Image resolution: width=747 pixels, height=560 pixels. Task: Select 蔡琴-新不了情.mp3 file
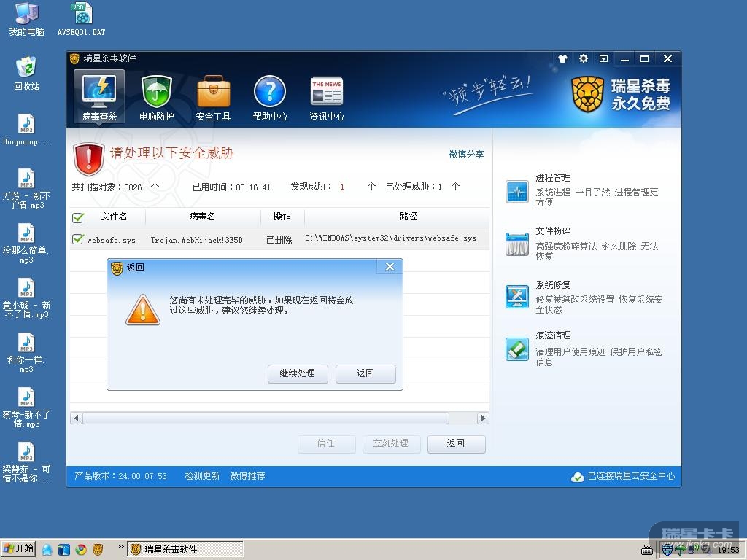click(26, 408)
